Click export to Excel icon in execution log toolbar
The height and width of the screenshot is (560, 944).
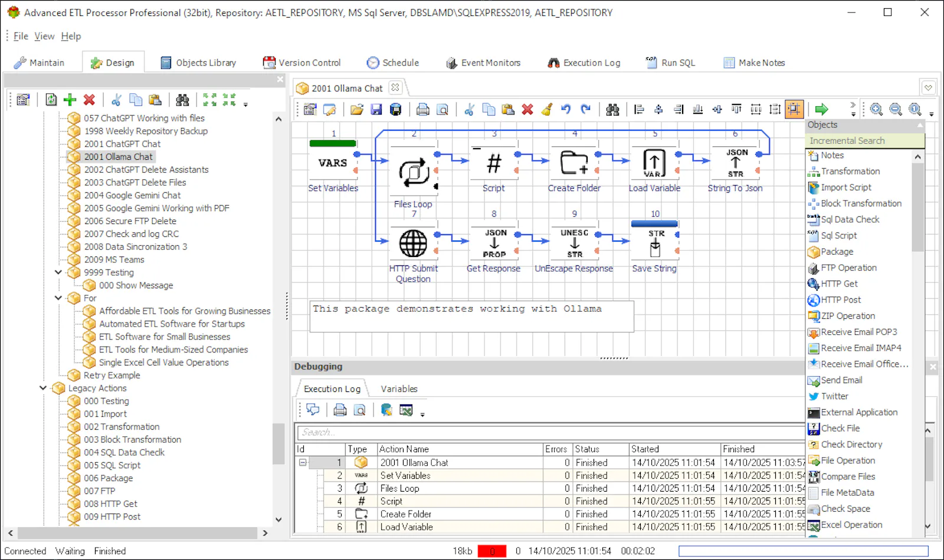tap(406, 410)
